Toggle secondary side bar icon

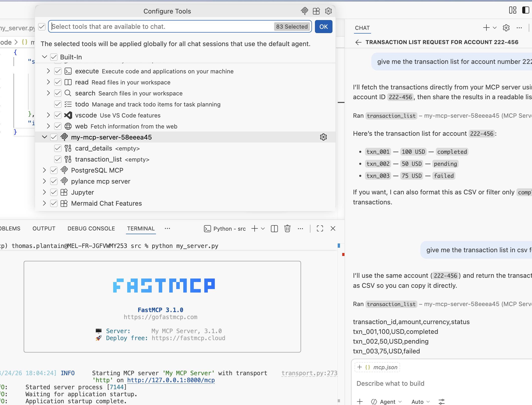tap(526, 10)
